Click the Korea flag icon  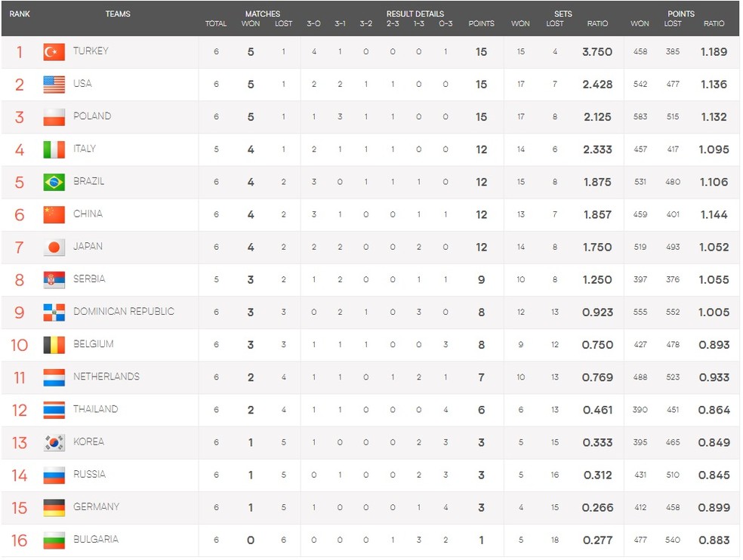[54, 442]
